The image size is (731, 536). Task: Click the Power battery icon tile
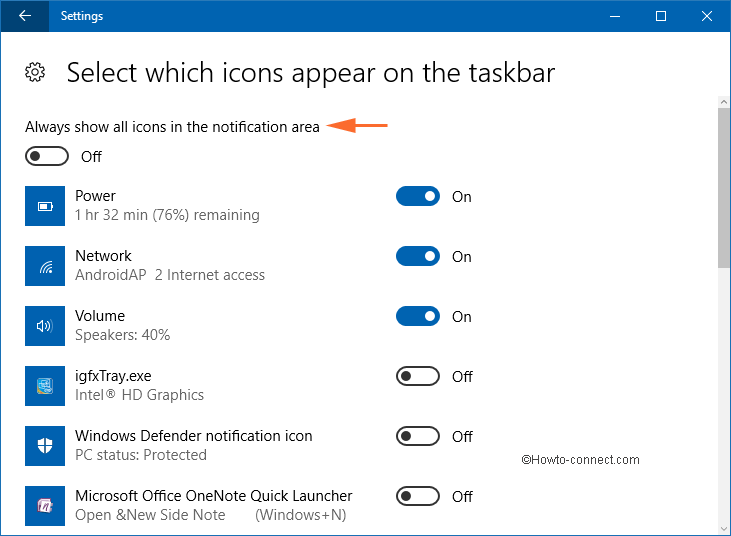pos(45,206)
